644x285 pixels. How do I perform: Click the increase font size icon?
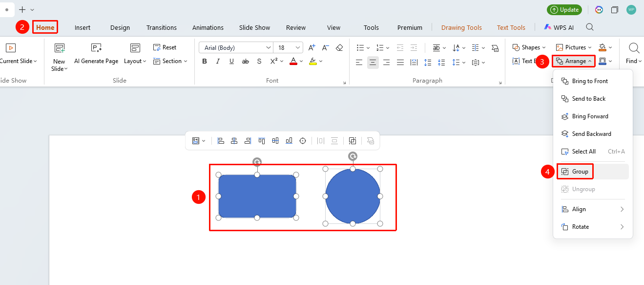click(312, 47)
